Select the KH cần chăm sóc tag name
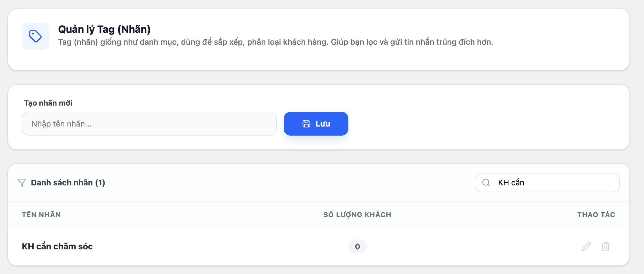This screenshot has width=644, height=274. tap(57, 247)
